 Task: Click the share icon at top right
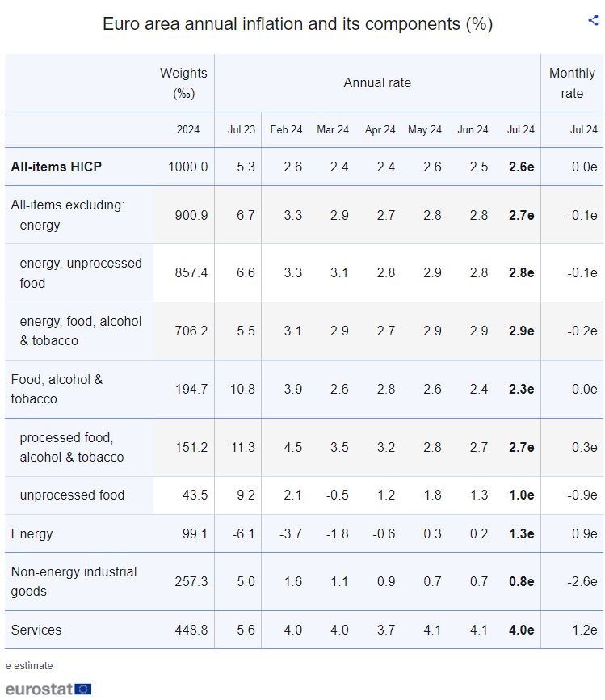pyautogui.click(x=593, y=21)
